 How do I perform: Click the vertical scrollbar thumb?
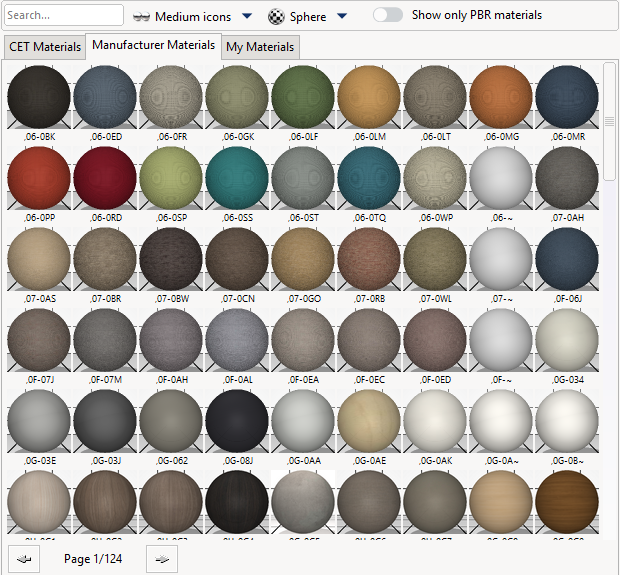[x=609, y=121]
